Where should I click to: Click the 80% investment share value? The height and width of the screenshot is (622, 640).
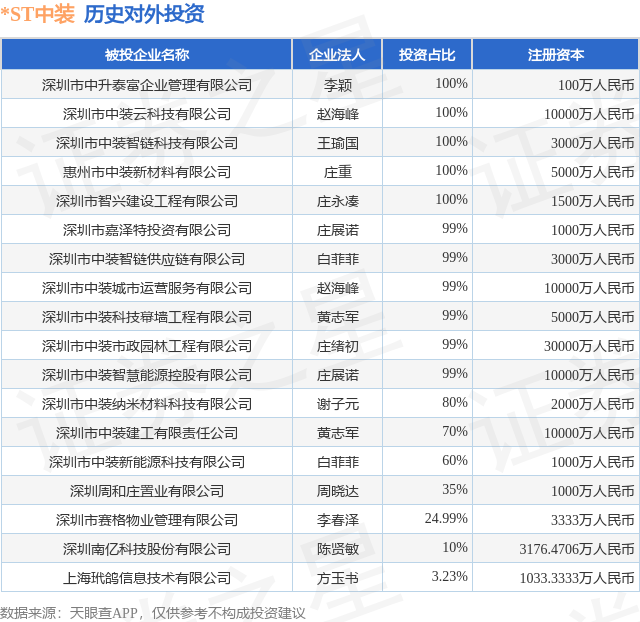pyautogui.click(x=455, y=402)
